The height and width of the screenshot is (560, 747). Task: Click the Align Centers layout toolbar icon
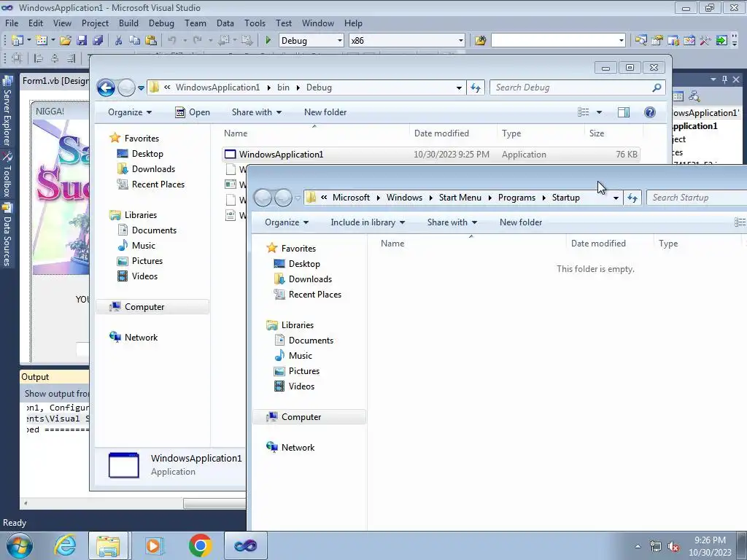point(55,58)
